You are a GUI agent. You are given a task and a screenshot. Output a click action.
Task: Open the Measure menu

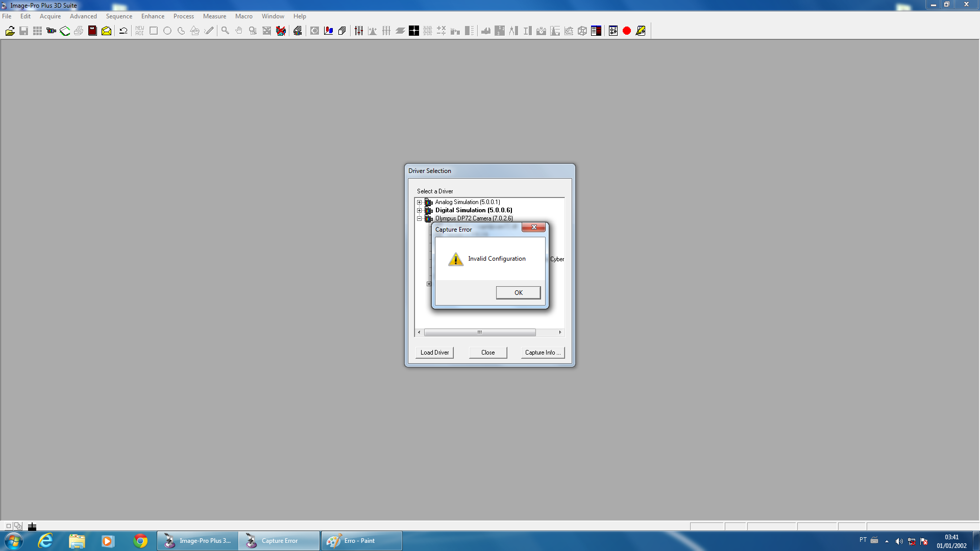[214, 16]
